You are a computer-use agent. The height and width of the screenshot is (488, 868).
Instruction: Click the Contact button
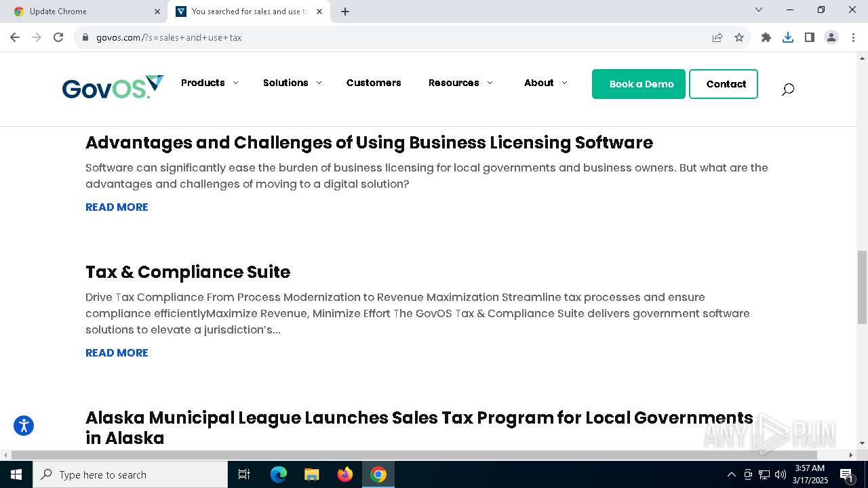(724, 84)
